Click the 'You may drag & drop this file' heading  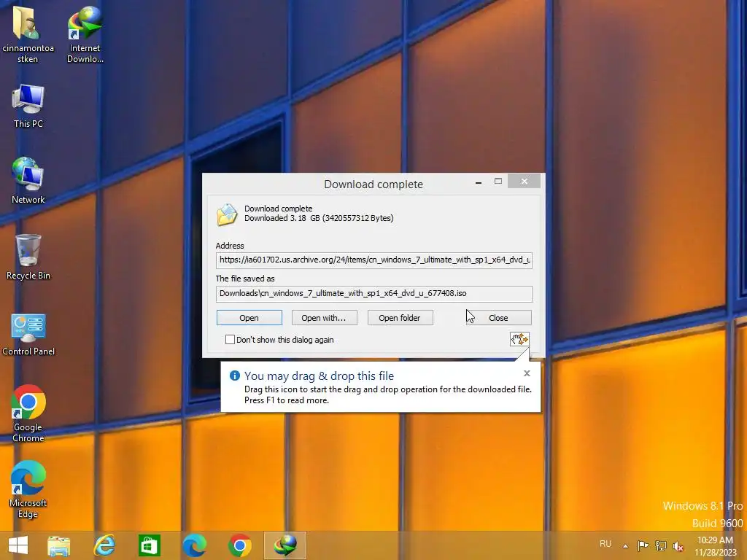pos(320,376)
